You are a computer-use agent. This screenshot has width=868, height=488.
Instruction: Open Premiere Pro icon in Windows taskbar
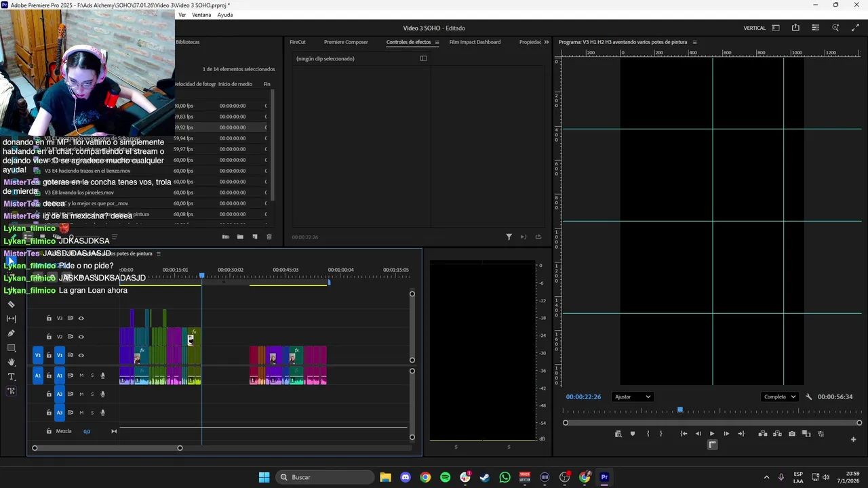click(604, 477)
